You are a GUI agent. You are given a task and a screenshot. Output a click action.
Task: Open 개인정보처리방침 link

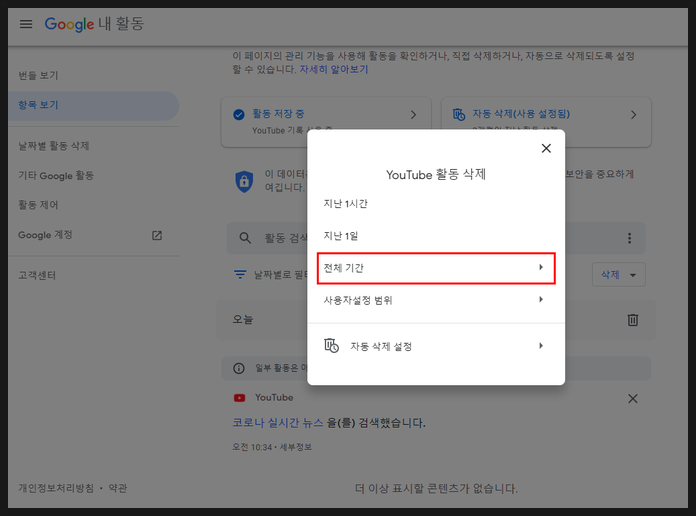[56, 488]
